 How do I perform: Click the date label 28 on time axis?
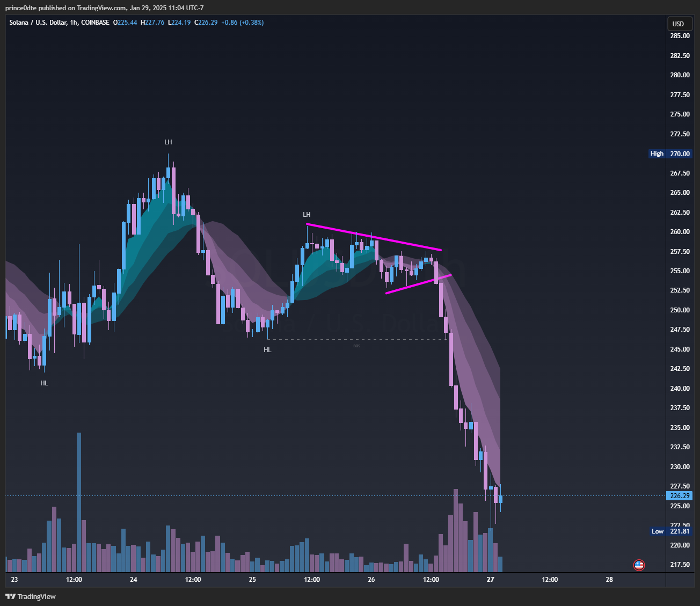click(x=609, y=580)
